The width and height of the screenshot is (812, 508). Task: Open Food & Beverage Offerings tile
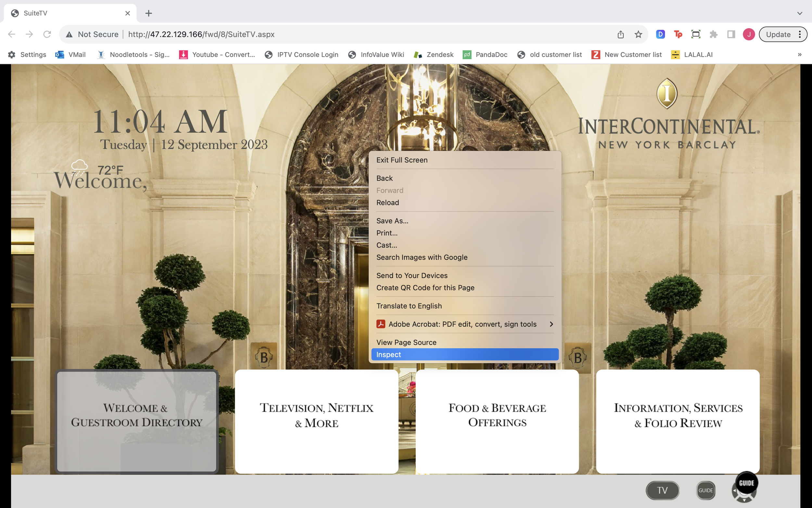(x=497, y=421)
